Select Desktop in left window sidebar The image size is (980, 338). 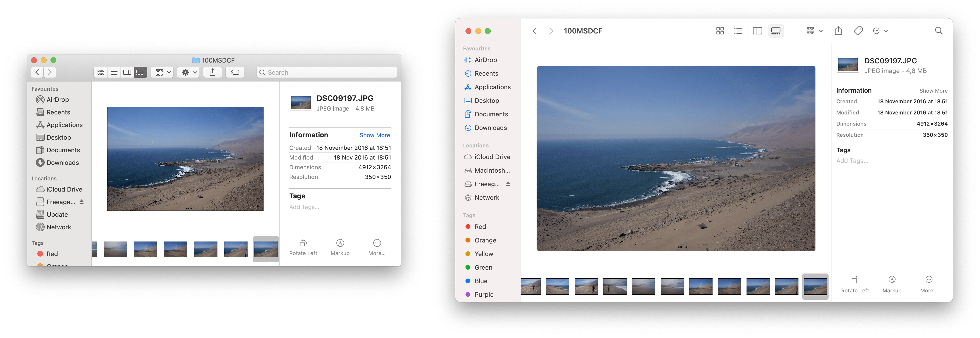pyautogui.click(x=53, y=137)
